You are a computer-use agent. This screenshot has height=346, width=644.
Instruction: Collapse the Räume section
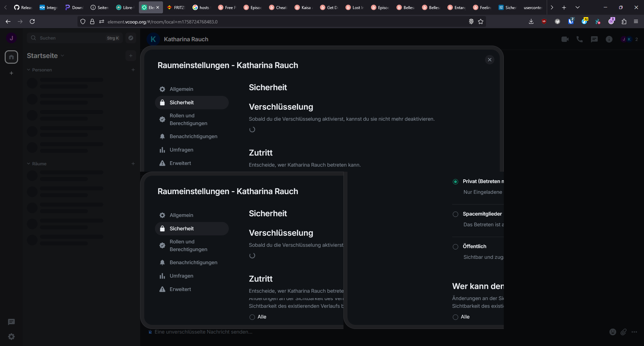[29, 164]
